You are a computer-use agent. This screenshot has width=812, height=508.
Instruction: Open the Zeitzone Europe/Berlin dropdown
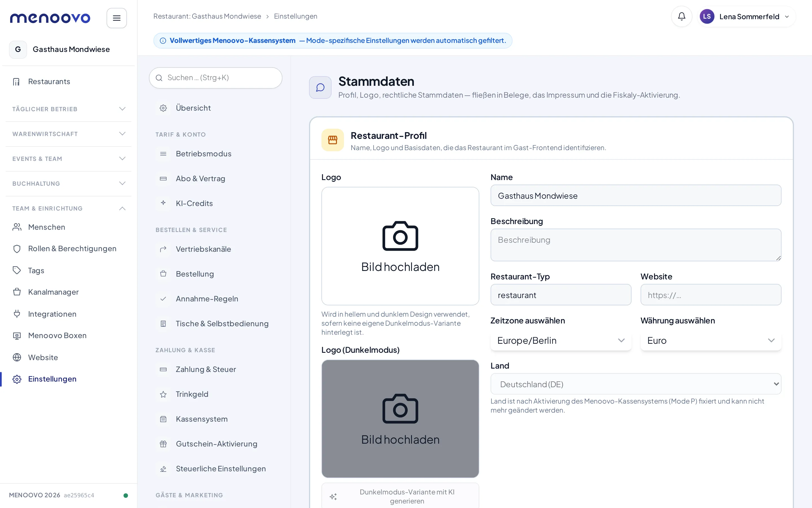tap(561, 341)
